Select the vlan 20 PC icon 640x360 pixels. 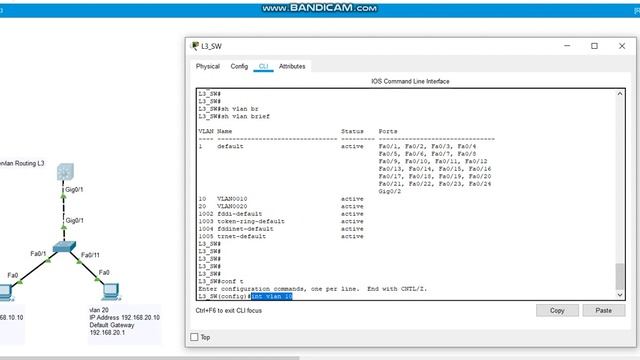111,292
